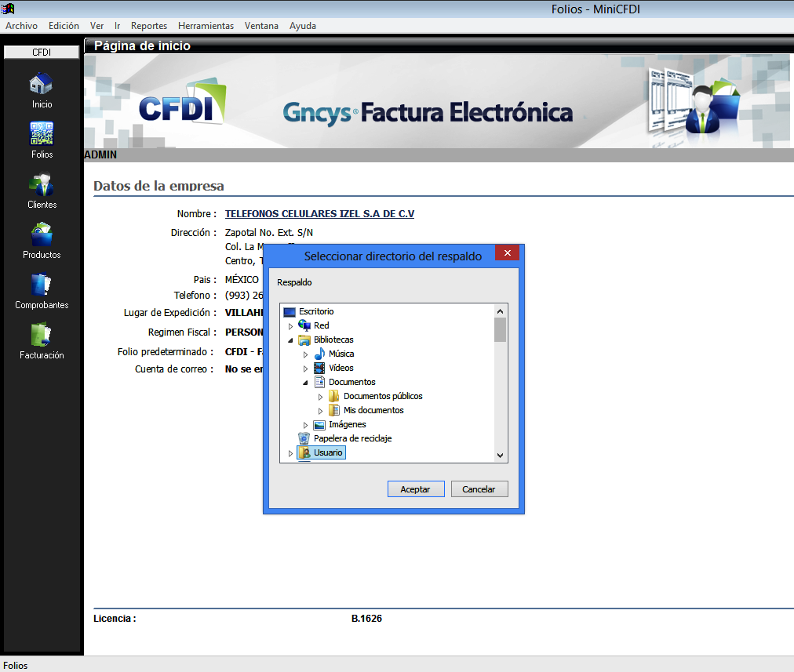Image resolution: width=794 pixels, height=672 pixels.
Task: Open the Facturación sidebar icon
Action: pos(41,335)
